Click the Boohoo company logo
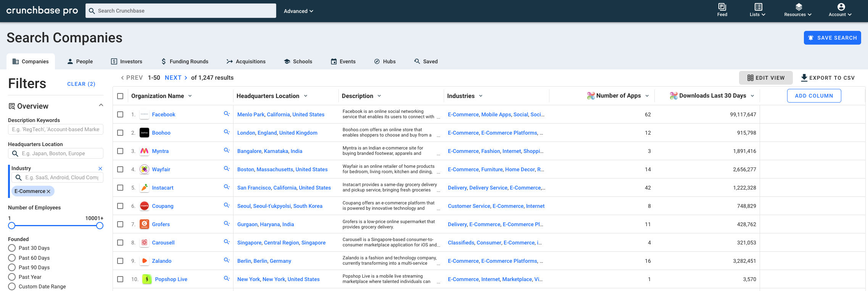The width and height of the screenshot is (868, 291). (144, 133)
